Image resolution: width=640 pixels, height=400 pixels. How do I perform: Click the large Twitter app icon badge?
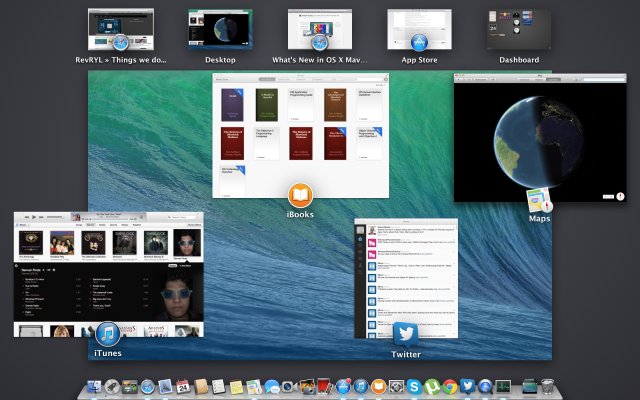click(x=406, y=335)
